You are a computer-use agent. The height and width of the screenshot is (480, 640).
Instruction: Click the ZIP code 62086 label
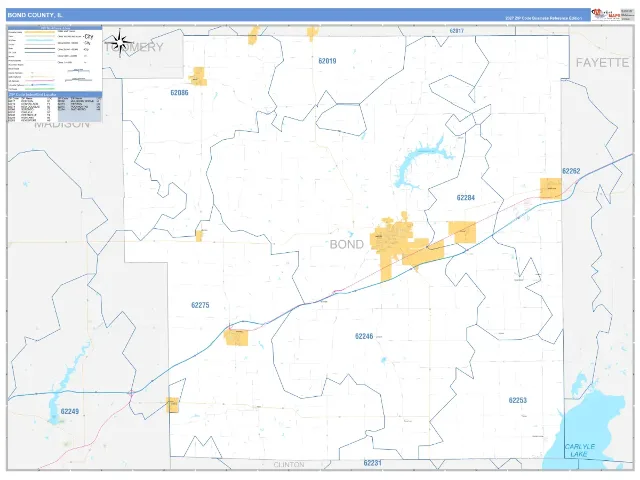tap(179, 93)
